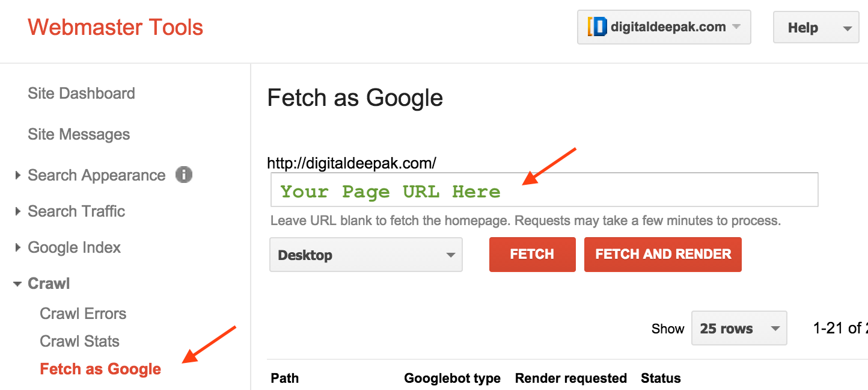Viewport: 868px width, 390px height.
Task: Click the Webmaster Tools heading
Action: click(x=115, y=27)
